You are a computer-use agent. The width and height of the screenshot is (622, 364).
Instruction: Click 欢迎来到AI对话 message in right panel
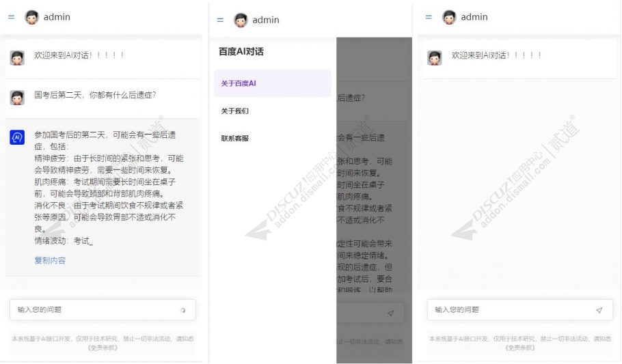[497, 55]
